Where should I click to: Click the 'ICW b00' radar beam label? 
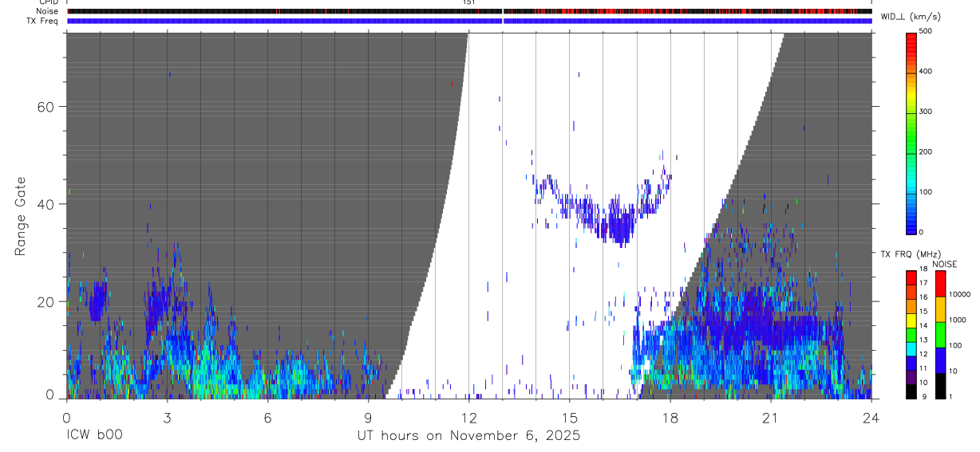(94, 435)
